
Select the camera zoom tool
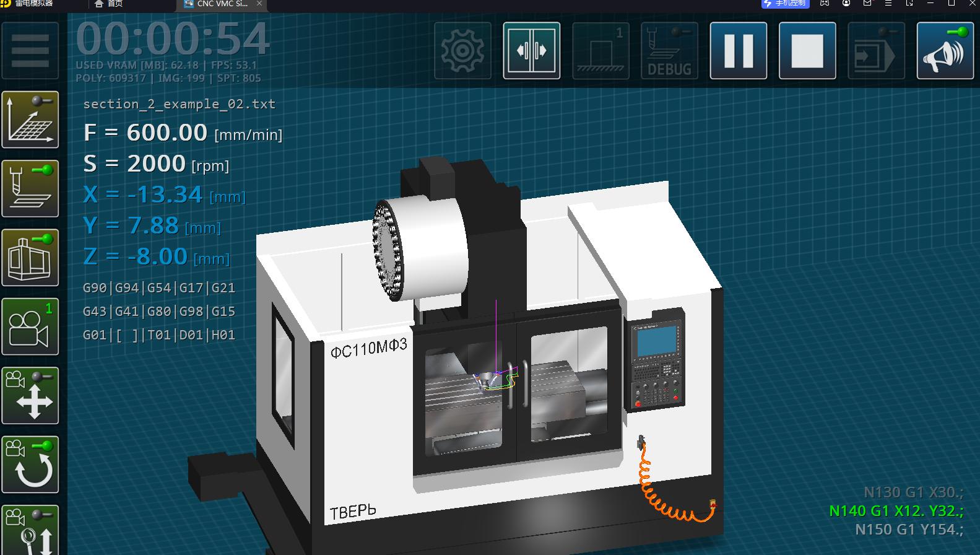(x=30, y=530)
